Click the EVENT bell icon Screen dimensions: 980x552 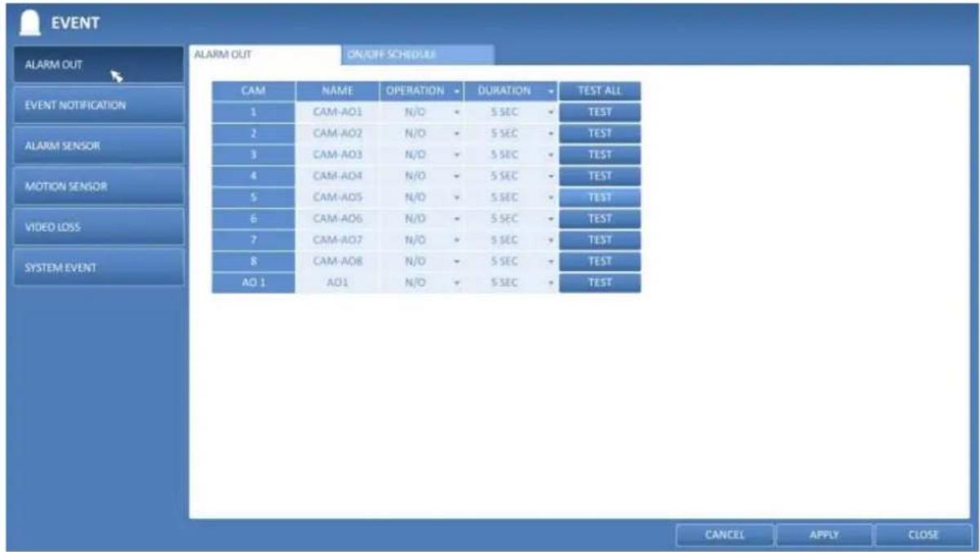pos(29,21)
